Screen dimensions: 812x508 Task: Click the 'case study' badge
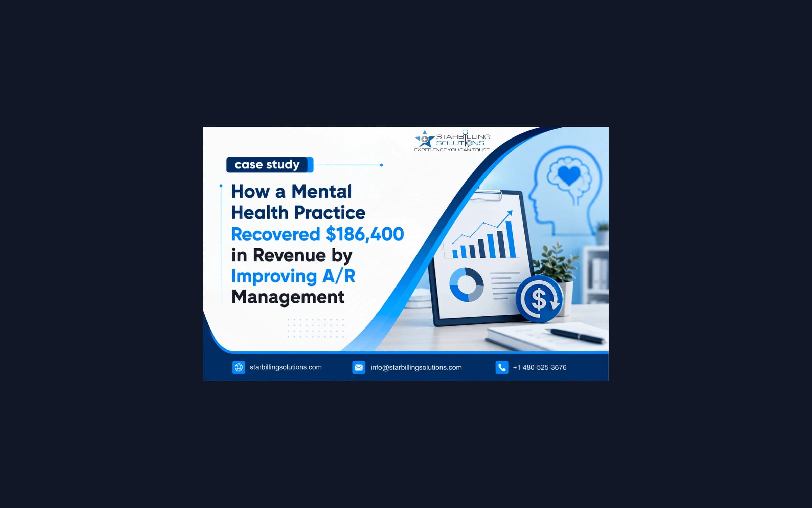pyautogui.click(x=270, y=165)
